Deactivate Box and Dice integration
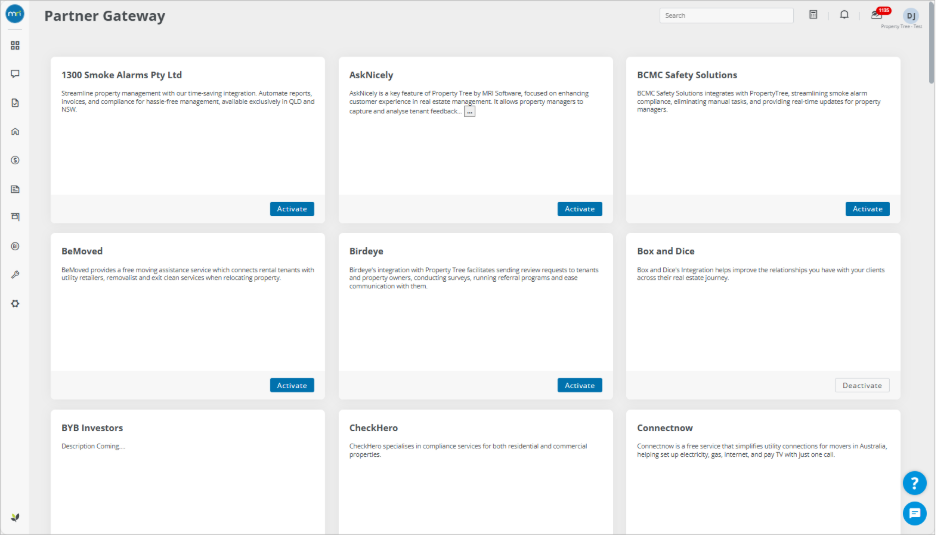The image size is (936, 535). pos(862,385)
